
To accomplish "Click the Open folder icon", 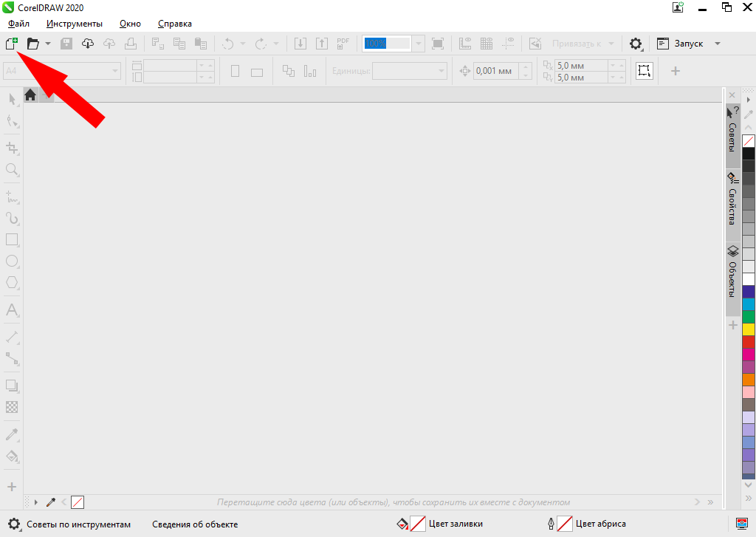I will pyautogui.click(x=33, y=44).
